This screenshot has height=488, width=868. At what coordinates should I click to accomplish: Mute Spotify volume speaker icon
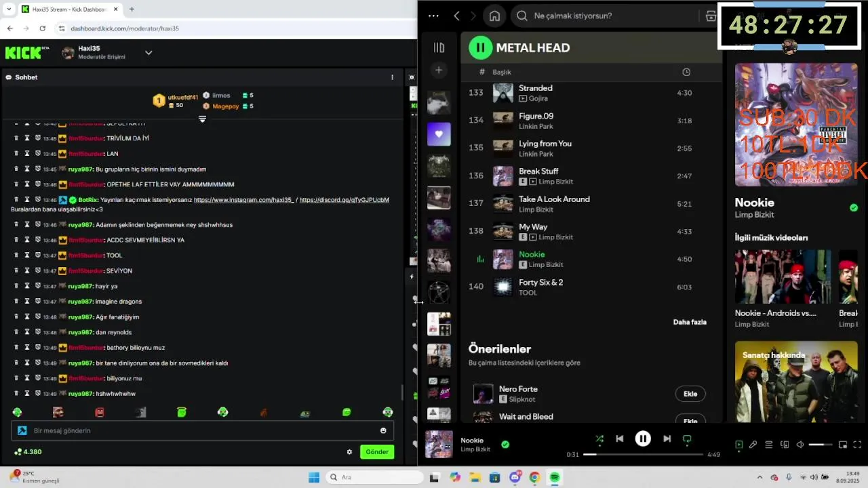click(x=800, y=445)
